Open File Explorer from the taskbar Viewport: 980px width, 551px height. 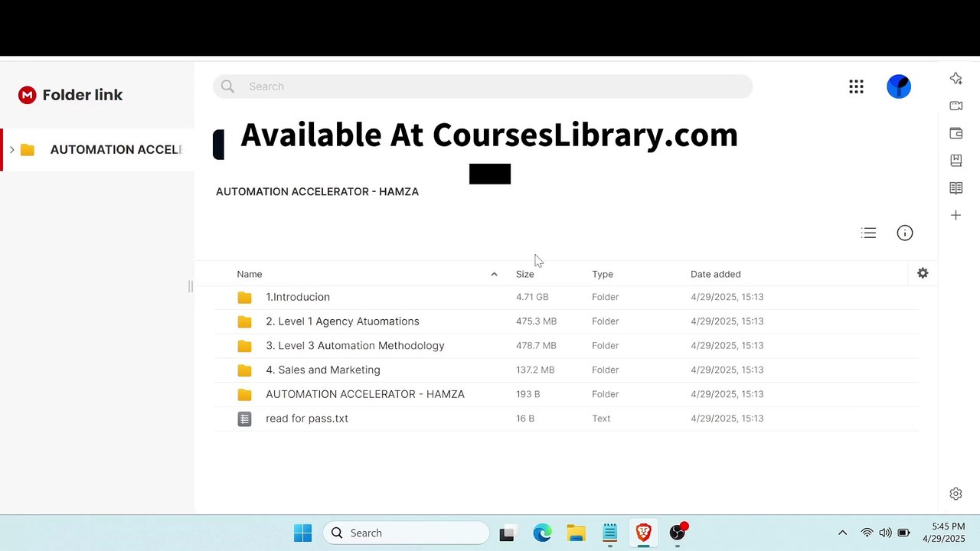pyautogui.click(x=576, y=533)
